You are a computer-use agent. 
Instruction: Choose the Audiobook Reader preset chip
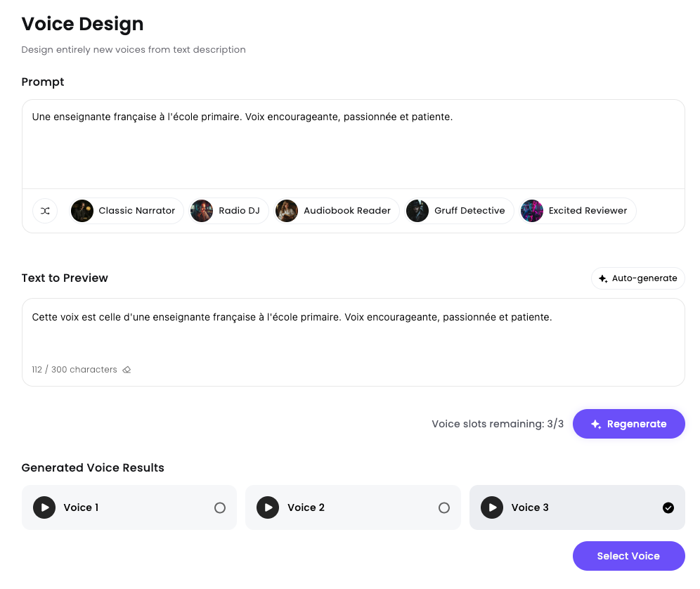click(337, 211)
